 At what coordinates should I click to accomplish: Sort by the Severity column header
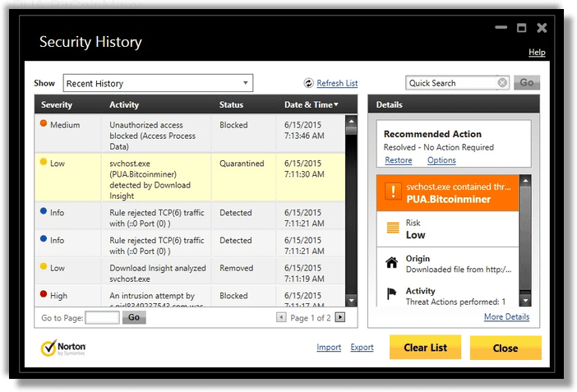tap(57, 104)
